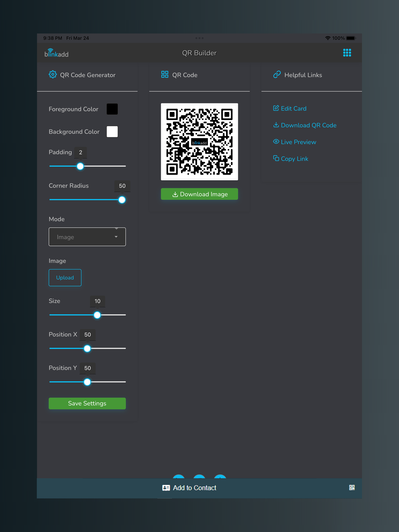Click the Background Color label

(74, 132)
